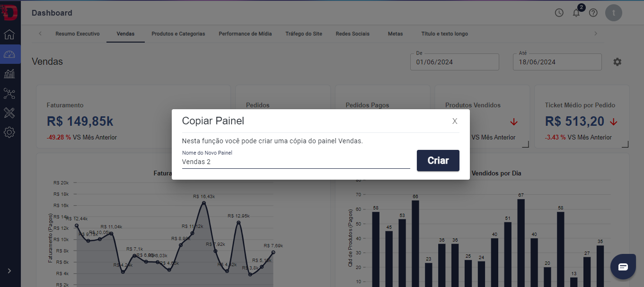Expand the sidebar with bottom chevron

9,271
